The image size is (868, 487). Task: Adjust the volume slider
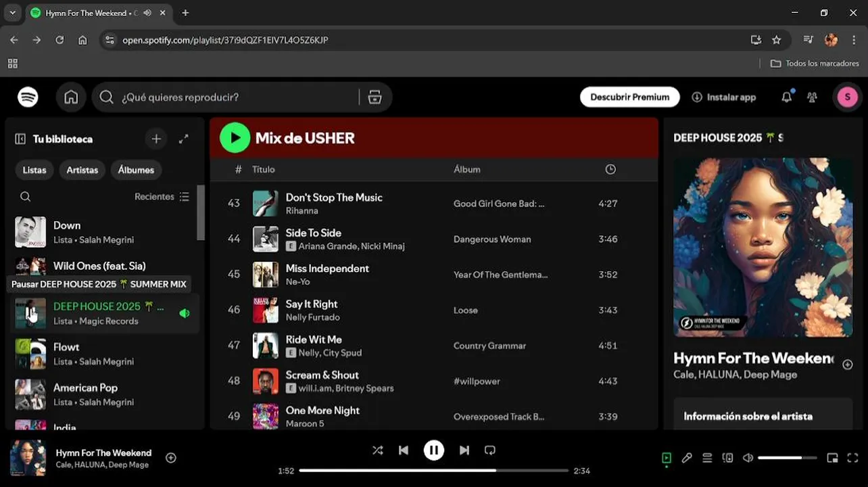[789, 458]
